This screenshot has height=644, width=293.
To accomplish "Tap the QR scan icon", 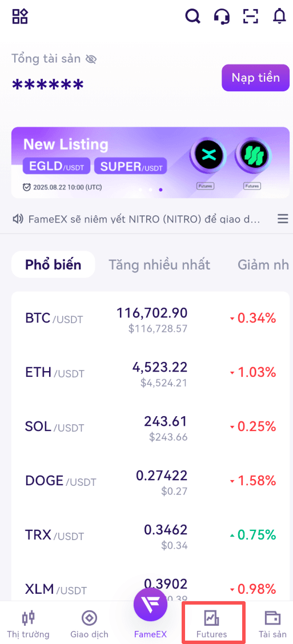I will [x=251, y=16].
